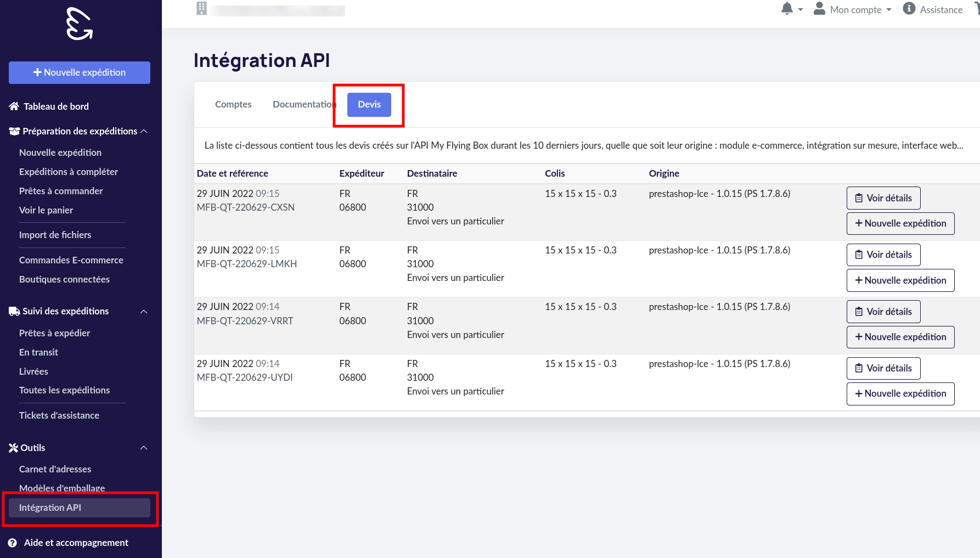Click the Expéditeur column header
Screen dimensions: 980x558
pos(362,173)
